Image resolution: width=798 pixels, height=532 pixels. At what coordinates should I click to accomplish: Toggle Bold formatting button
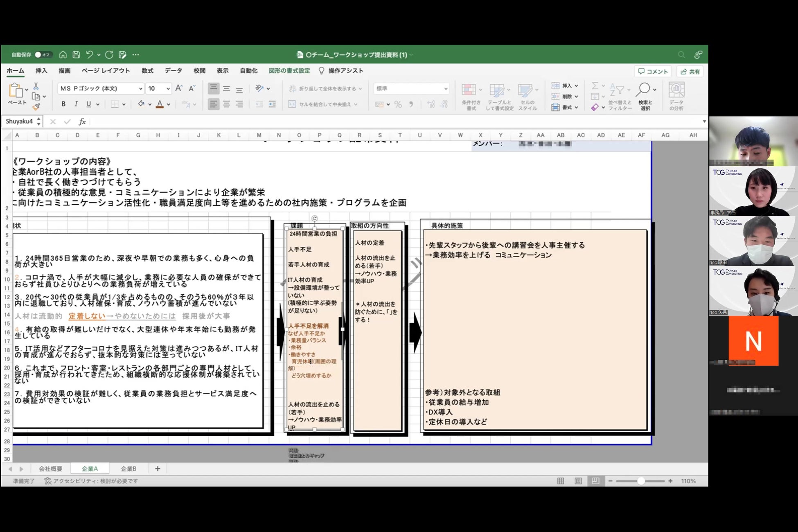coord(63,104)
